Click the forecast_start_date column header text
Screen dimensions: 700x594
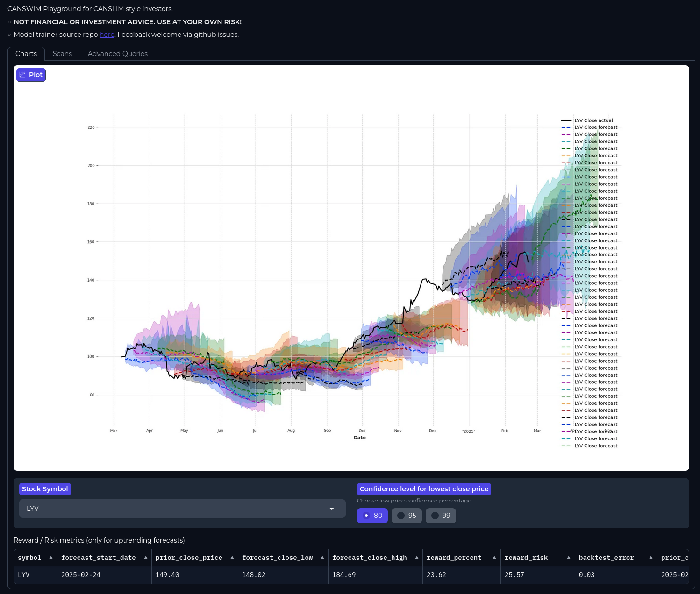[x=99, y=558]
